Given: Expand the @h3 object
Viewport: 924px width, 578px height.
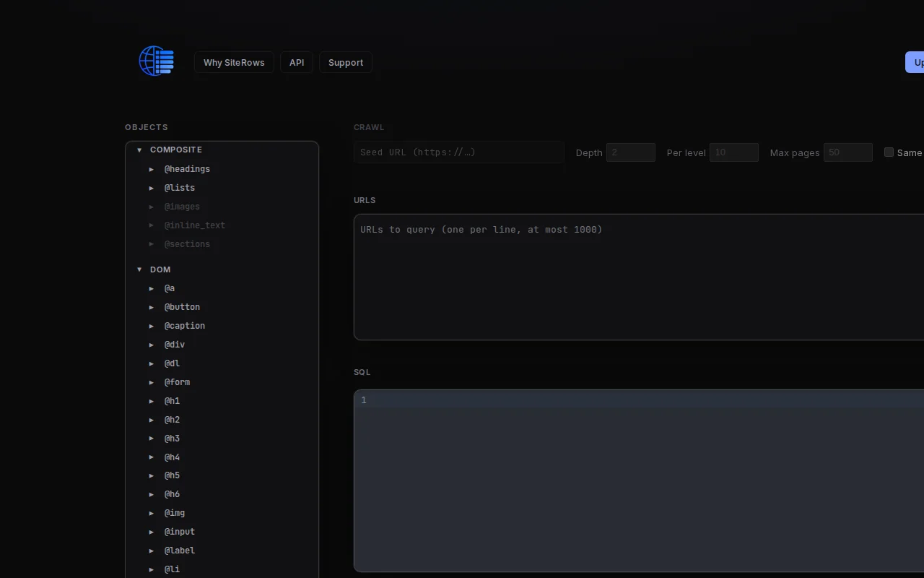Looking at the screenshot, I should click(x=152, y=439).
